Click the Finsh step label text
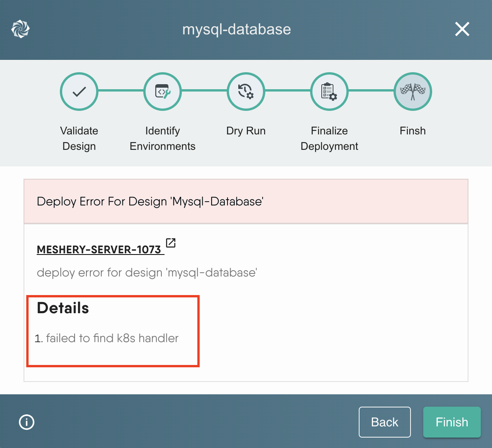492x448 pixels. pyautogui.click(x=412, y=131)
